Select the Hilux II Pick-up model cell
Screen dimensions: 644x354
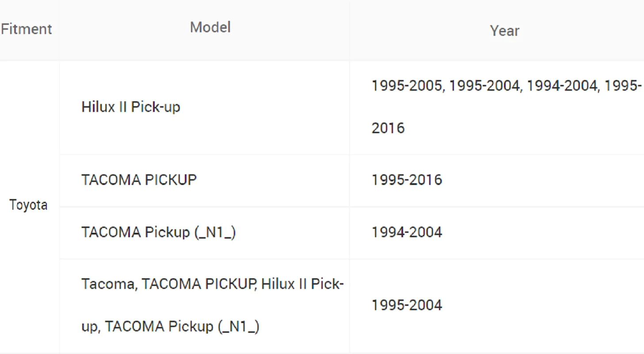(131, 107)
